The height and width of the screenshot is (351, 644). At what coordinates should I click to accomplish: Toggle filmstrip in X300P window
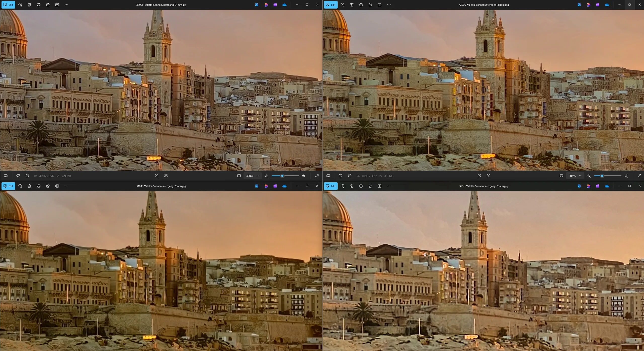coord(6,176)
